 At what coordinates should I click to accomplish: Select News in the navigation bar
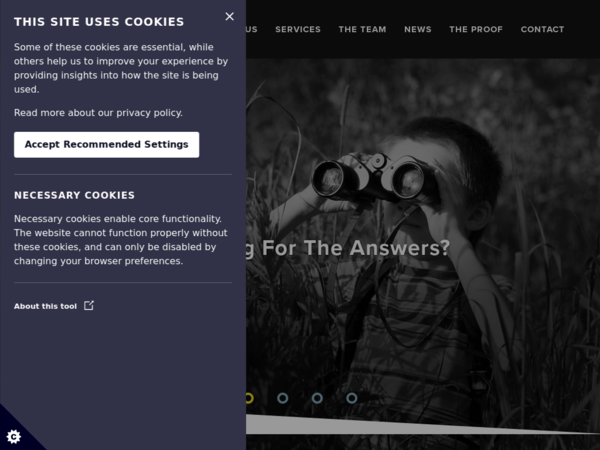click(x=418, y=29)
